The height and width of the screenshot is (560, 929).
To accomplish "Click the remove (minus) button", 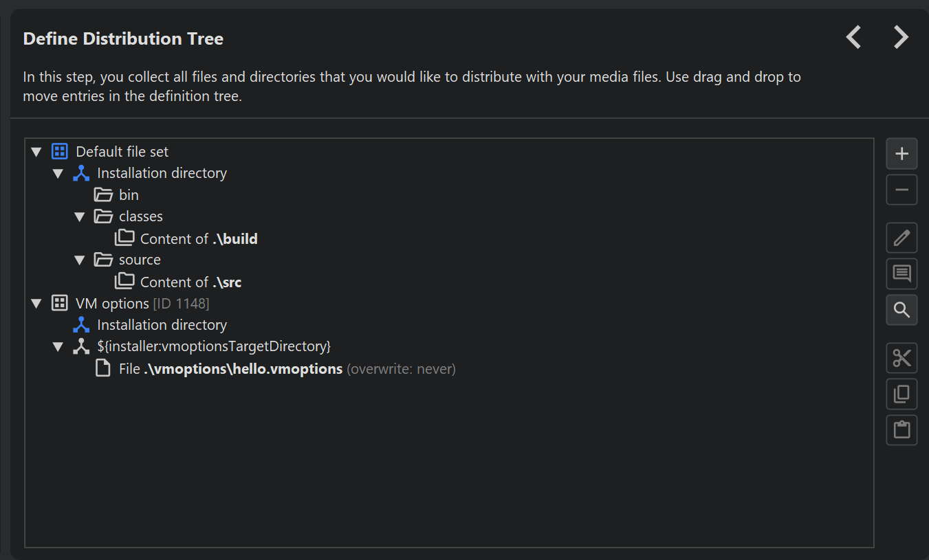I will point(901,190).
